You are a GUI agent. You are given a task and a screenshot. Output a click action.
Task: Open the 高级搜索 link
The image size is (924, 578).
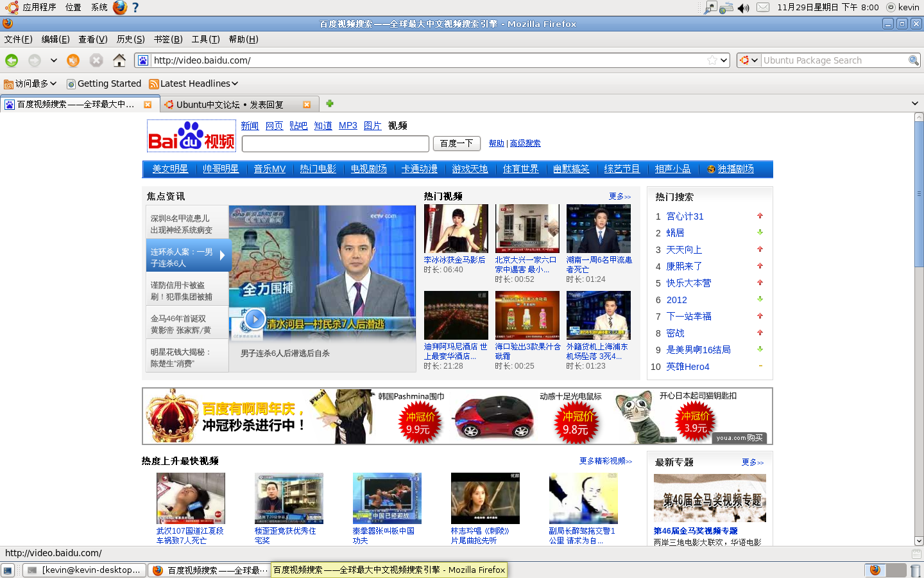click(525, 143)
